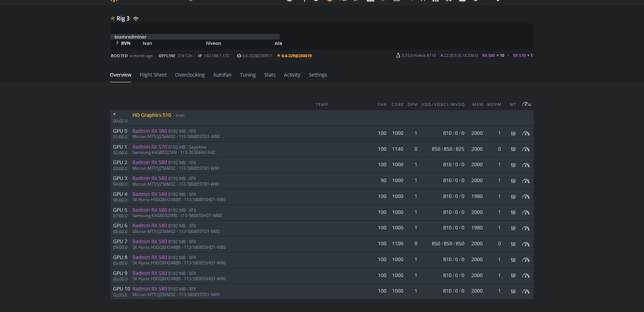Open tuning sliders for GPU 4
The width and height of the screenshot is (644, 312).
tap(513, 197)
